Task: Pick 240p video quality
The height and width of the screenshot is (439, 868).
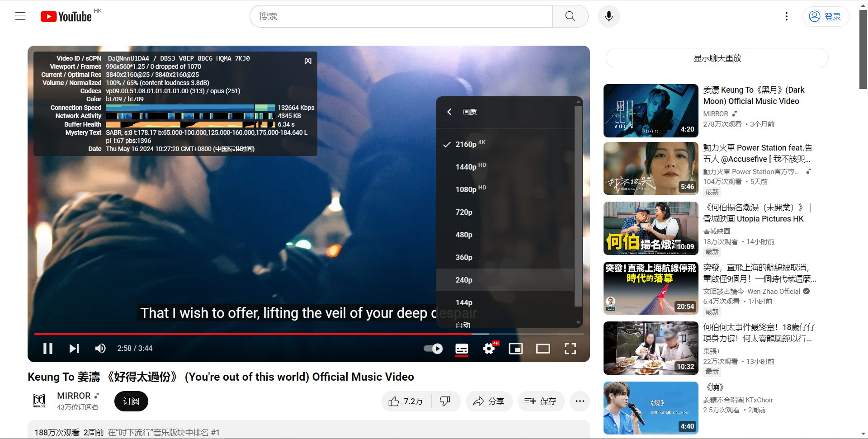Action: coord(505,280)
